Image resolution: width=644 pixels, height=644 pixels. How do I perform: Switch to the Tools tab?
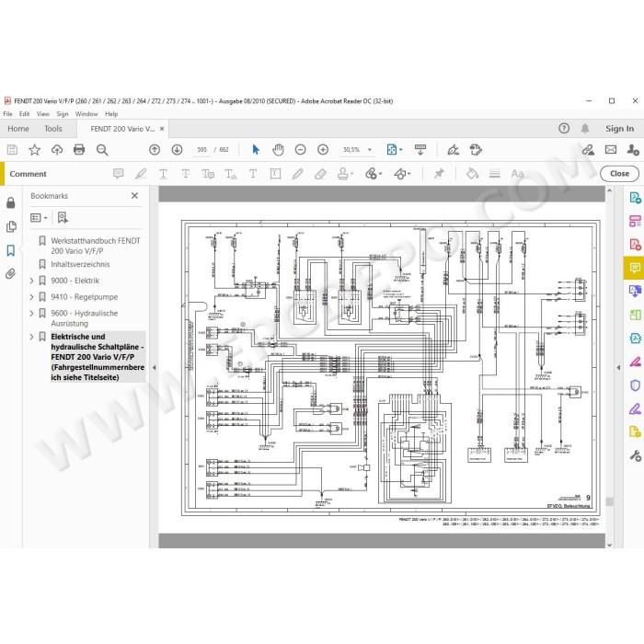pyautogui.click(x=53, y=129)
